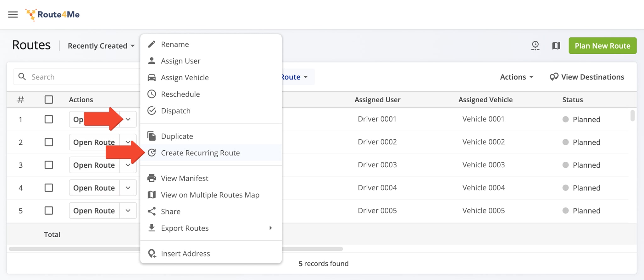This screenshot has height=280, width=644.
Task: Select Assign User menu entry
Action: click(x=211, y=61)
